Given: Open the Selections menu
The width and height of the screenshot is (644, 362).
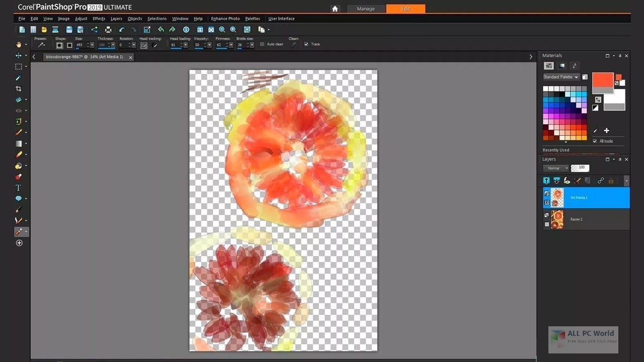Looking at the screenshot, I should [x=157, y=19].
